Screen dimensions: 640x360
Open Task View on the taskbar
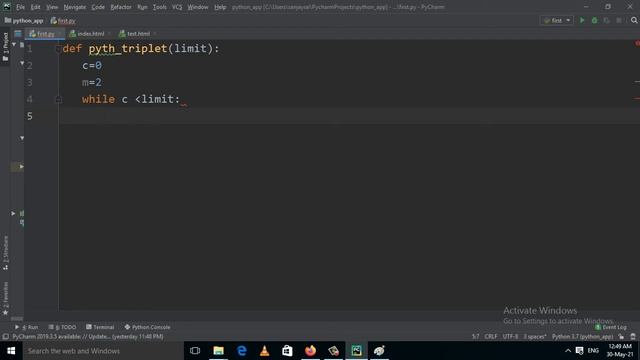(195, 351)
